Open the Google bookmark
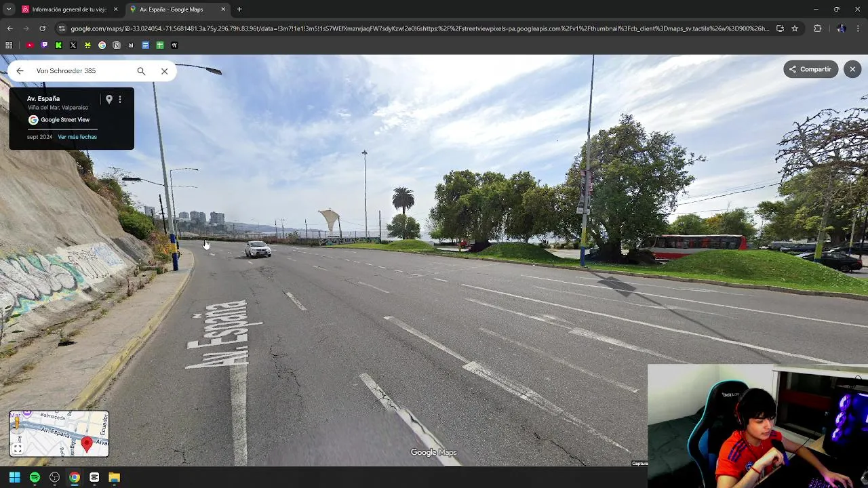This screenshot has width=868, height=488. tap(102, 45)
